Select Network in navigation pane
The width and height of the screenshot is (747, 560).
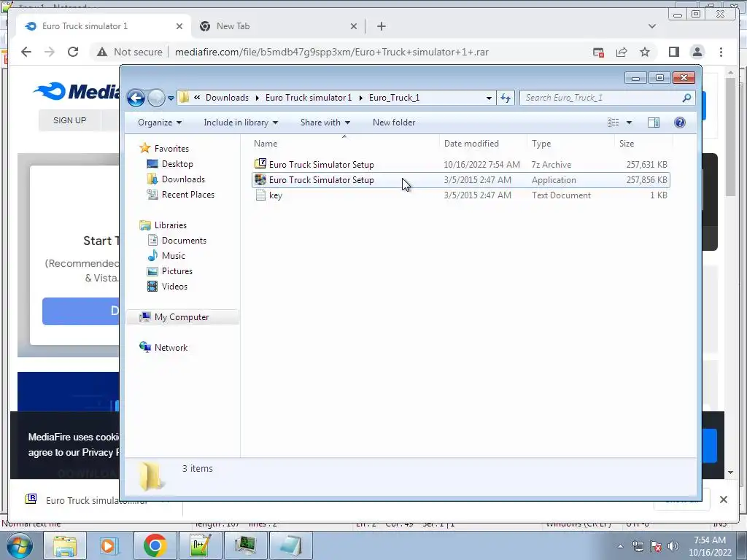pyautogui.click(x=171, y=348)
